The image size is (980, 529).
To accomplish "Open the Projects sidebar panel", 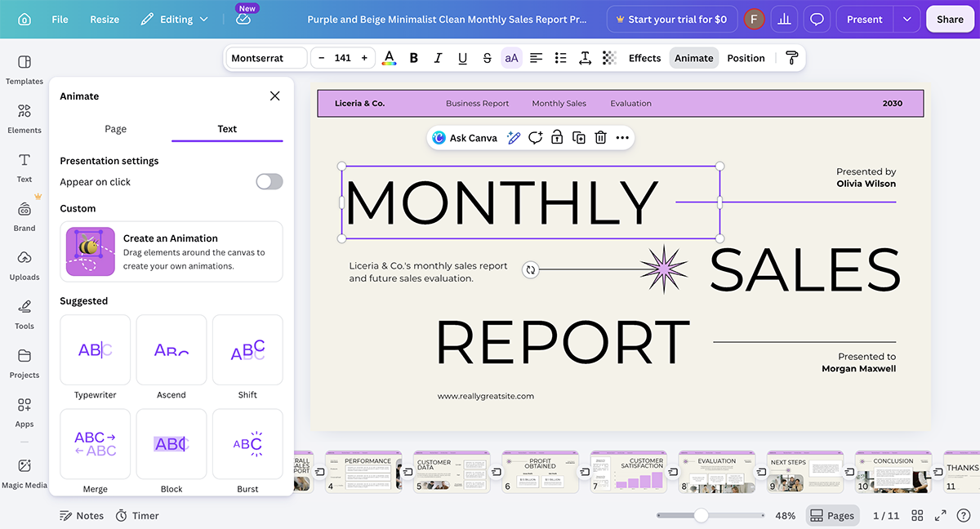I will pos(24,363).
